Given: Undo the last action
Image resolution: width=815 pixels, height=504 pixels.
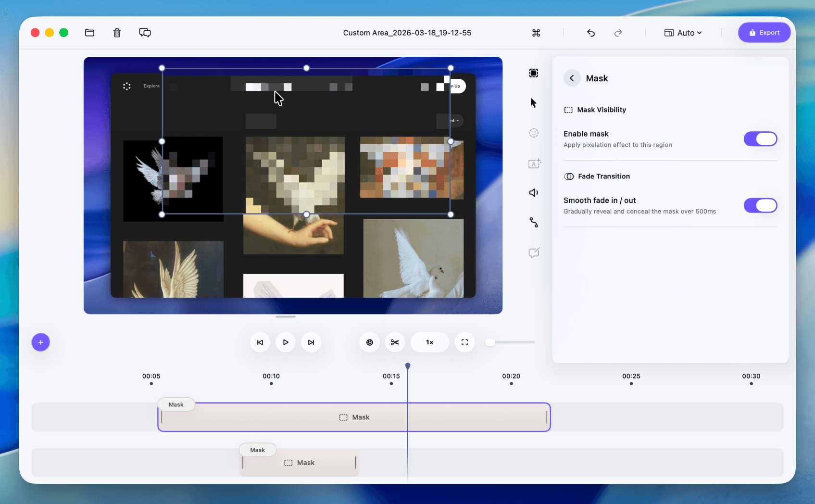Looking at the screenshot, I should click(591, 33).
